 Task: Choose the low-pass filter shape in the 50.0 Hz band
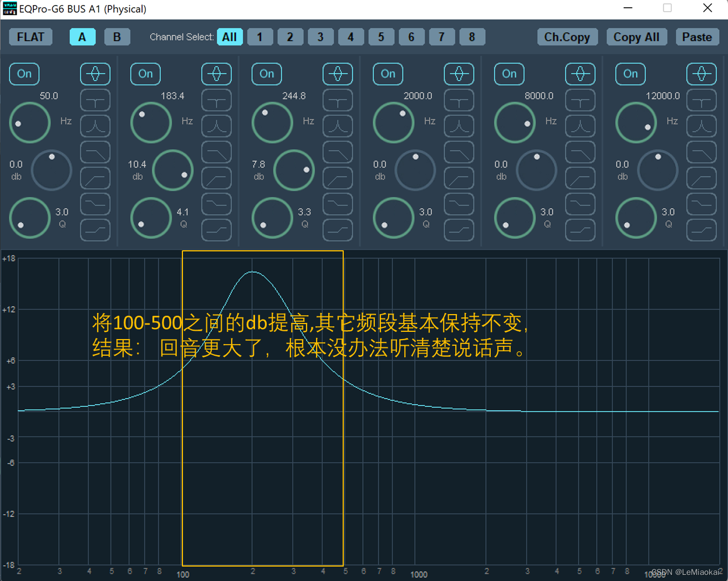(95, 152)
